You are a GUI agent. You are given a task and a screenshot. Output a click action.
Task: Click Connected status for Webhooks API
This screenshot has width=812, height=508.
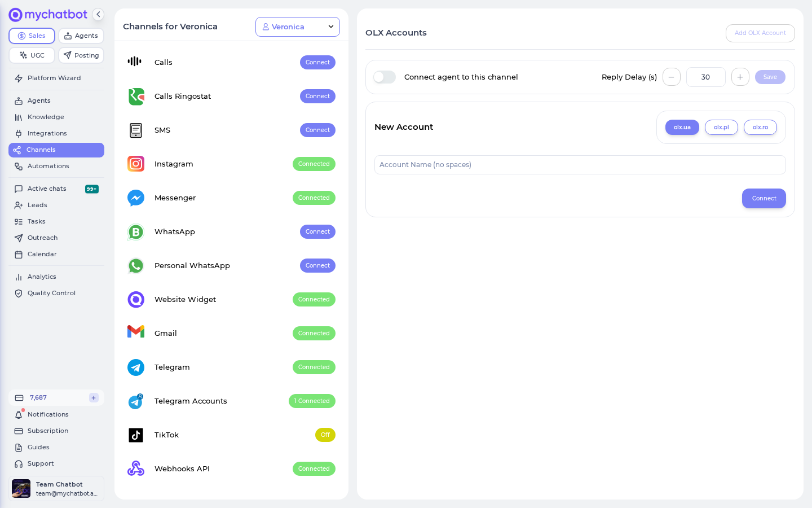[314, 469]
